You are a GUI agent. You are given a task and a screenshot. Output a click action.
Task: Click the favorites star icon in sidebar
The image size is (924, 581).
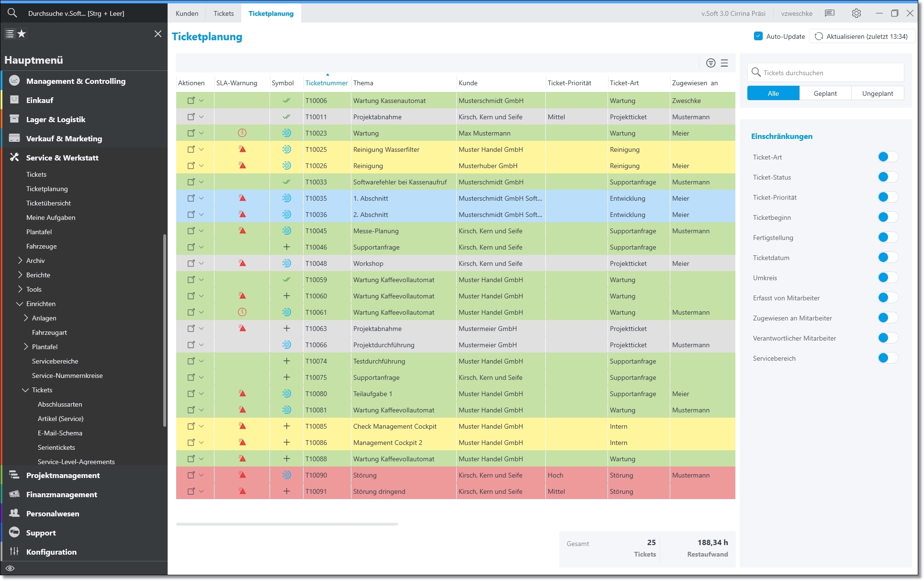click(x=22, y=34)
